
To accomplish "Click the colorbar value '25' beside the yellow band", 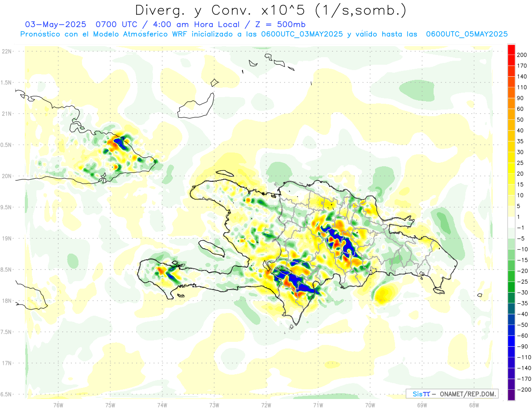I will click(521, 163).
